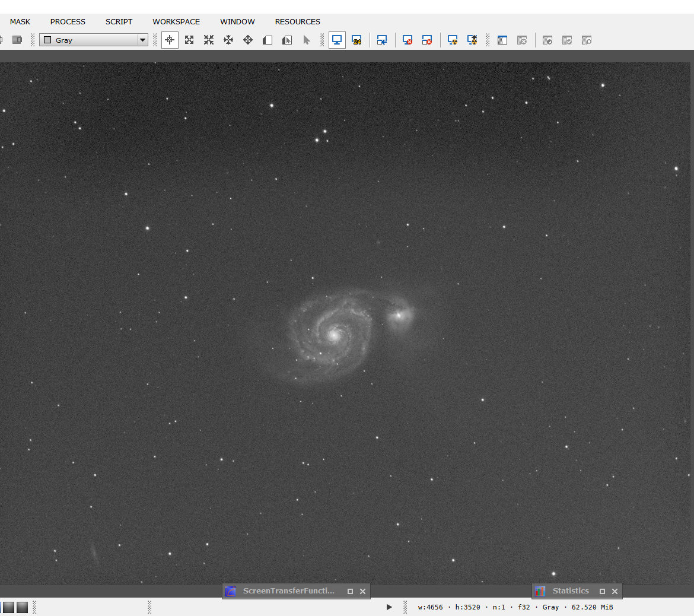Screen dimensions: 694x616
Task: Click the blue window panel toolbar icon
Action: coord(502,40)
